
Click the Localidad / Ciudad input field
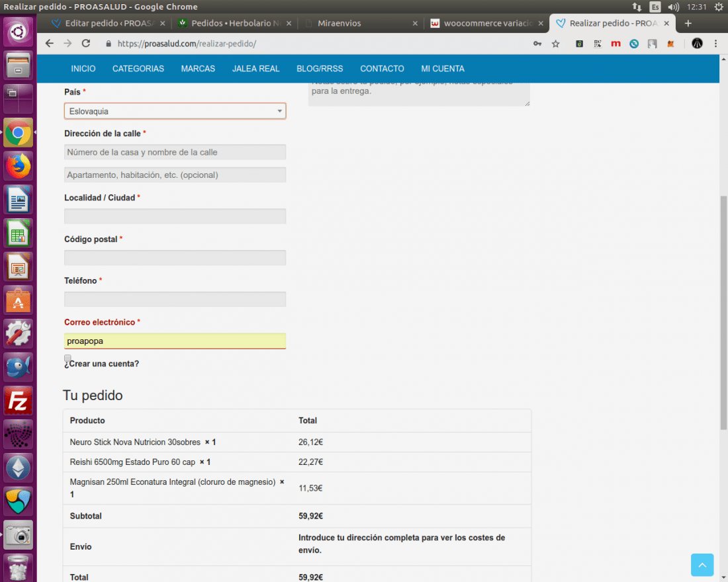tap(175, 216)
